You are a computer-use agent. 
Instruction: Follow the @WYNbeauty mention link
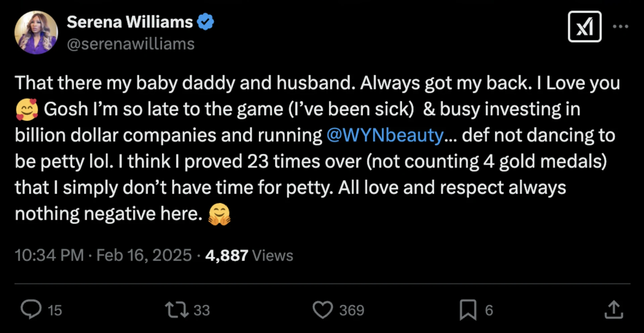pos(385,135)
